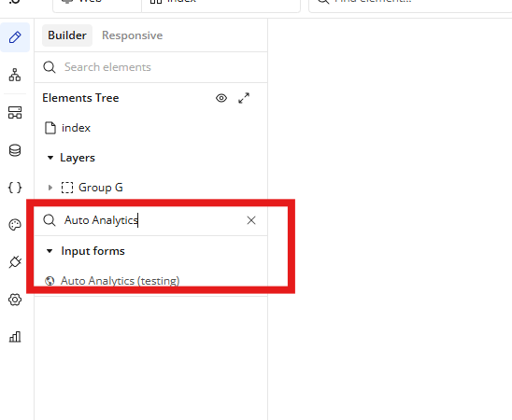Collapse the Layers section
This screenshot has height=420, width=512.
(x=50, y=158)
